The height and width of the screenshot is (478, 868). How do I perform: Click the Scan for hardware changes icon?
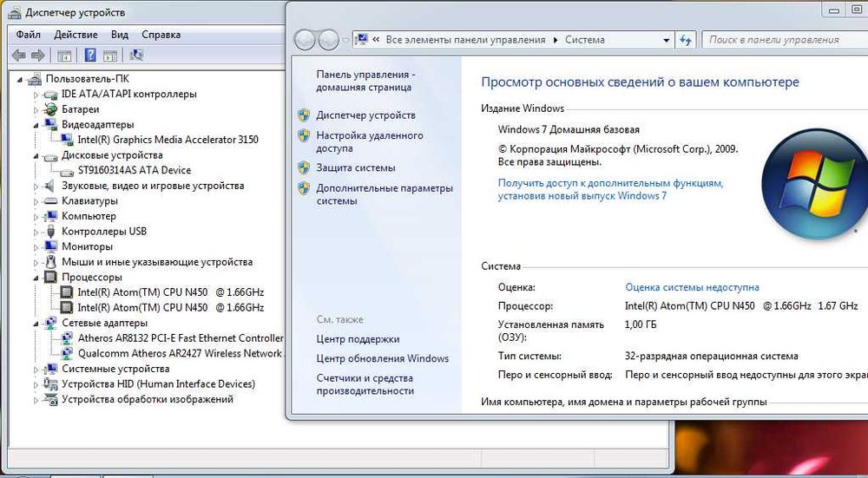[136, 55]
